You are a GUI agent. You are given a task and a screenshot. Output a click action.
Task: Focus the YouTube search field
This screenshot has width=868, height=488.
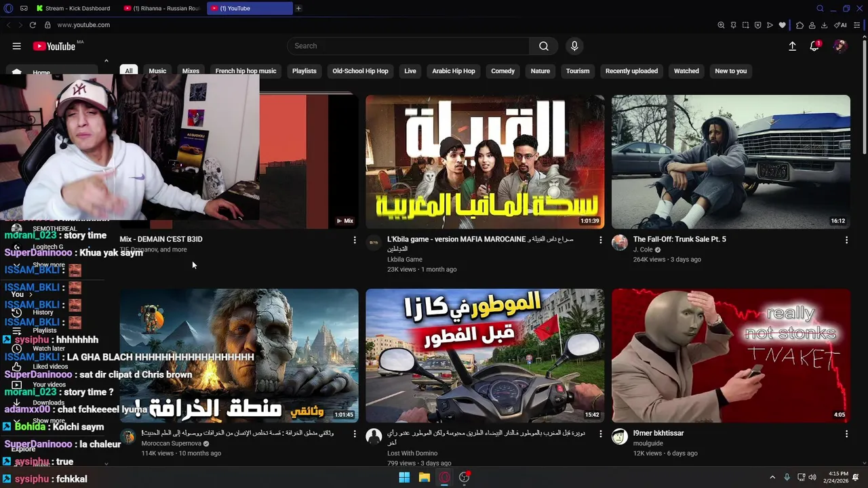(408, 46)
